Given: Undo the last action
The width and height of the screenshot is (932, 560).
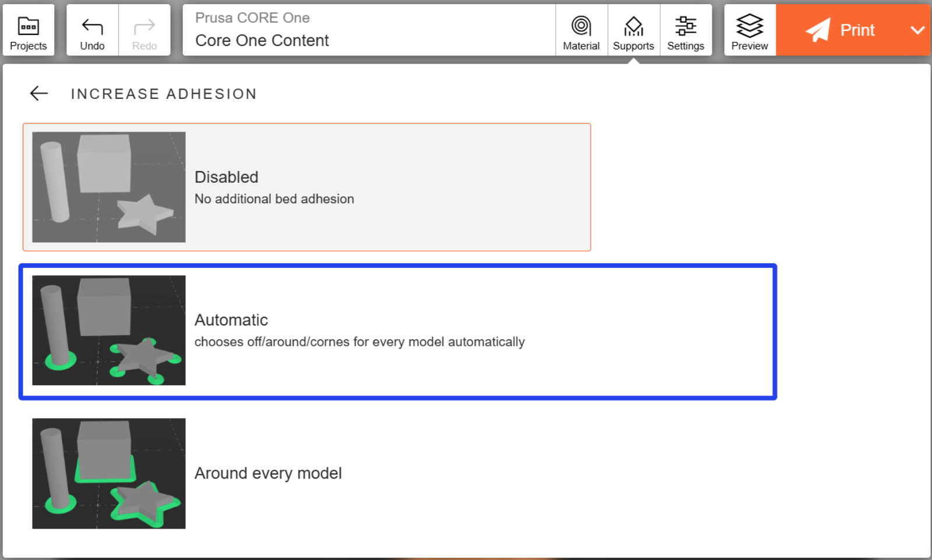Looking at the screenshot, I should 92,30.
